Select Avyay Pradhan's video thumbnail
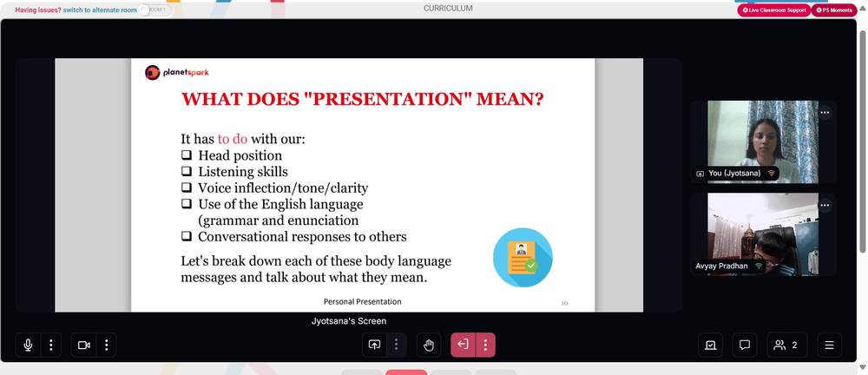 coord(763,234)
